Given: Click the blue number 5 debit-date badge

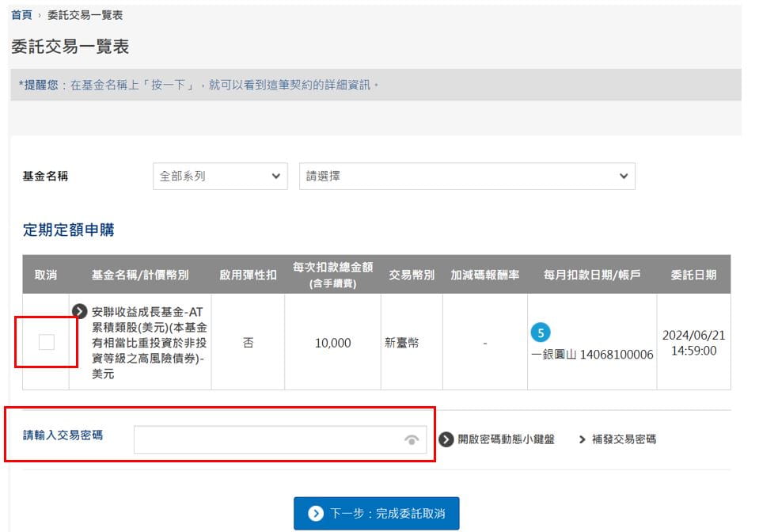Looking at the screenshot, I should pos(541,332).
